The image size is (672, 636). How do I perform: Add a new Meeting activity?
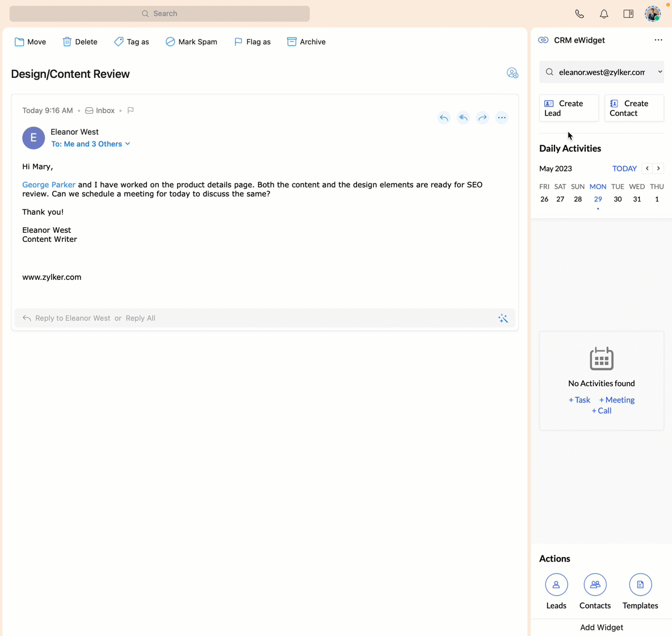coord(617,400)
